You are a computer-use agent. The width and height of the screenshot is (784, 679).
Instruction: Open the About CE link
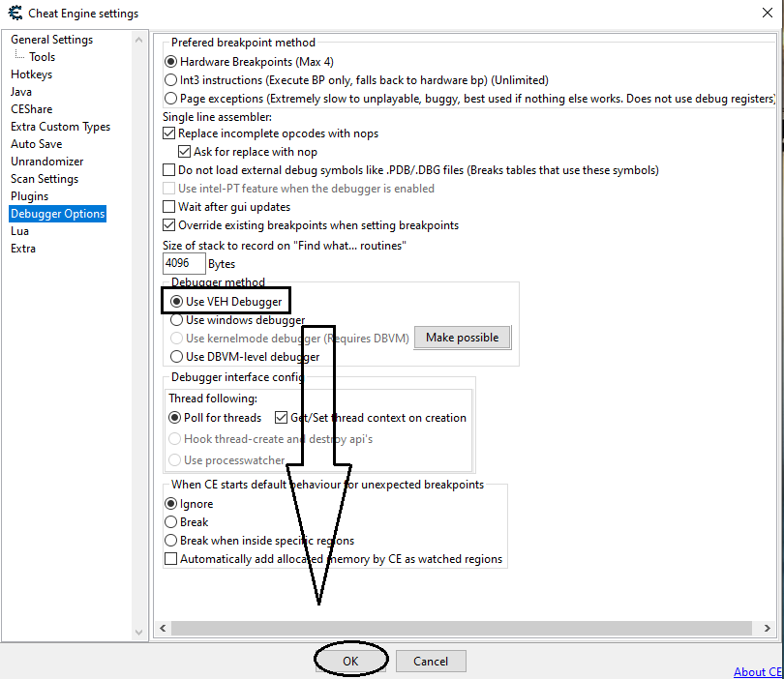[757, 672]
